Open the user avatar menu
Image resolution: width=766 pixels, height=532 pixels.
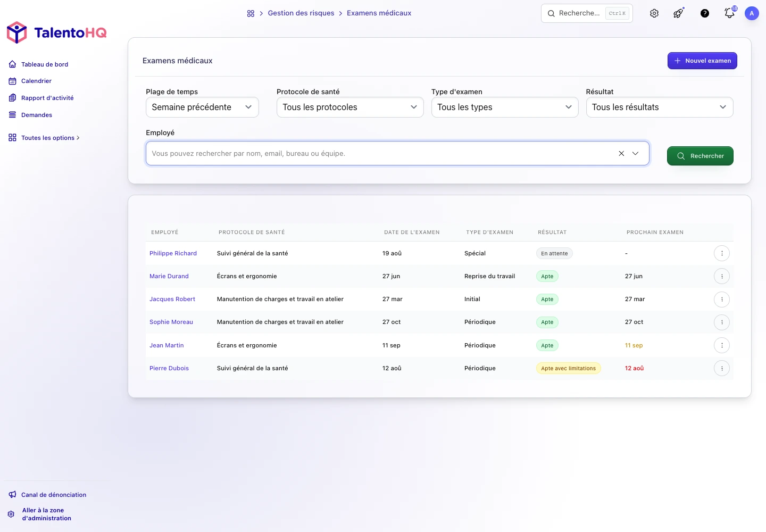tap(752, 13)
